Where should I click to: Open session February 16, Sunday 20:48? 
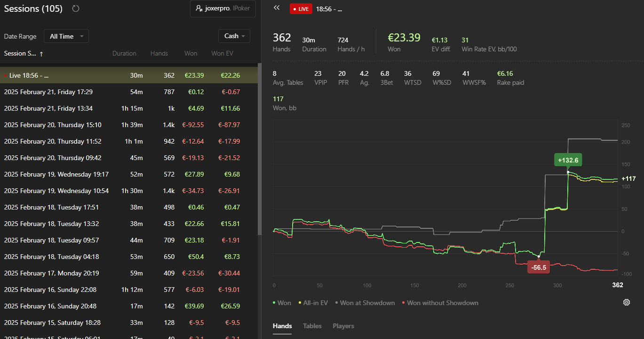129,306
